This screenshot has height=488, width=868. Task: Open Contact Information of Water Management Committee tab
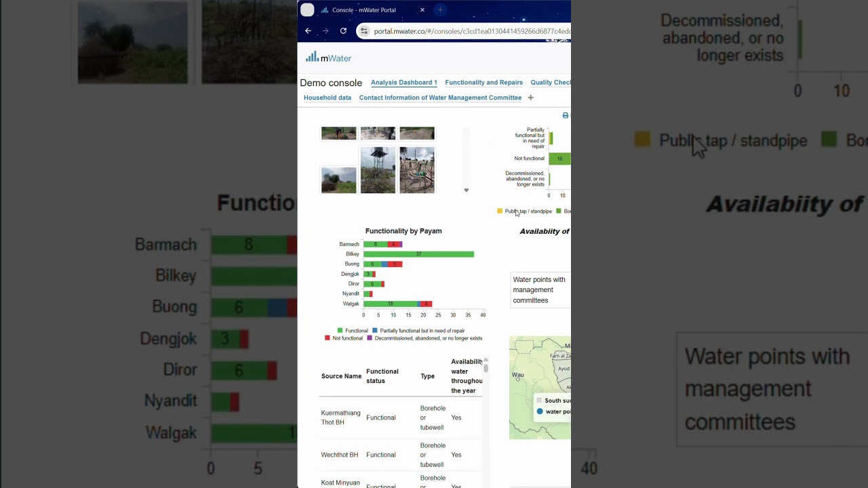pos(440,98)
